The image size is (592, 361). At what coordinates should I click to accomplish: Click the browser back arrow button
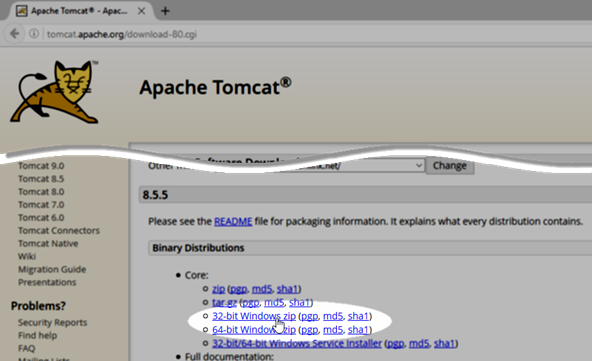click(14, 34)
